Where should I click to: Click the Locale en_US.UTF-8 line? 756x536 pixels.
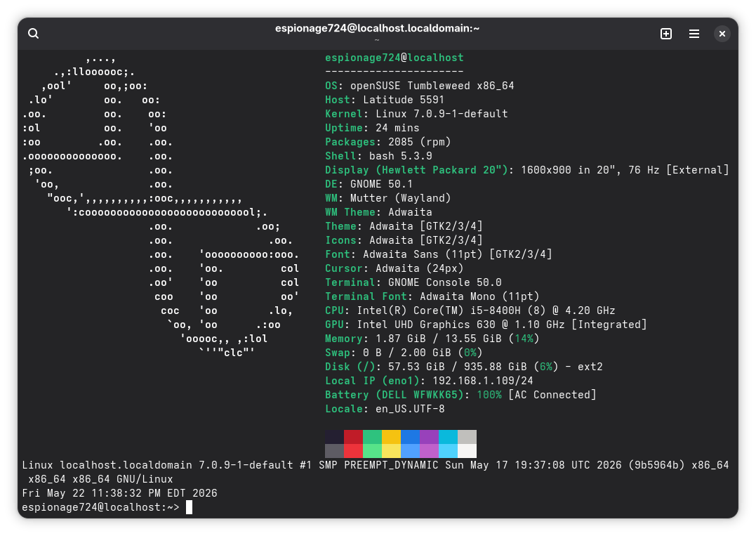[385, 409]
